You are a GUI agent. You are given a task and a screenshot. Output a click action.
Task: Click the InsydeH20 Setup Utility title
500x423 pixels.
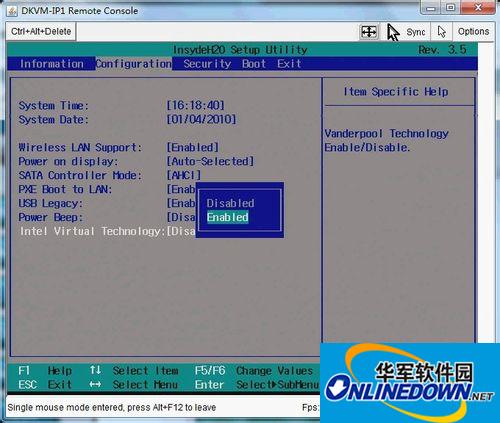coord(240,50)
